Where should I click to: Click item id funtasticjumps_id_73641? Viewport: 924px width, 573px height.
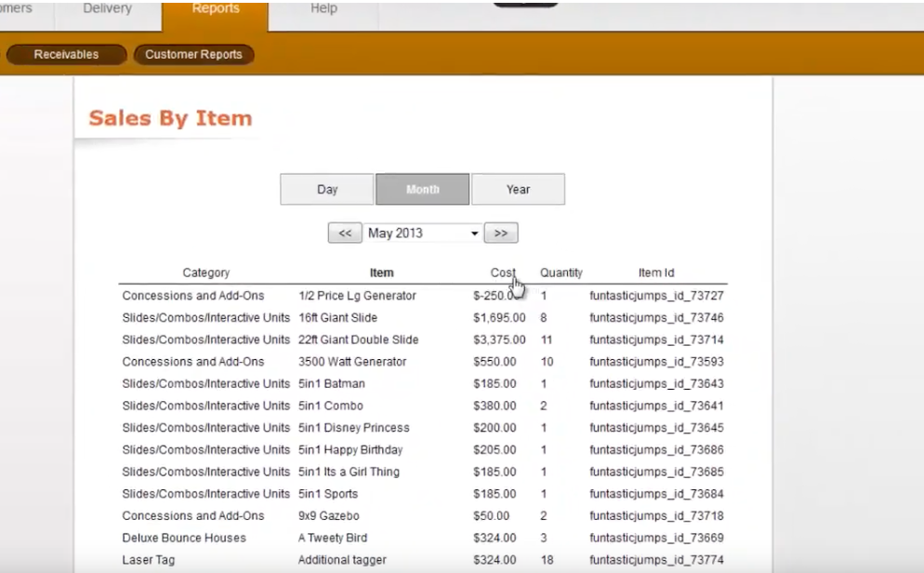656,406
